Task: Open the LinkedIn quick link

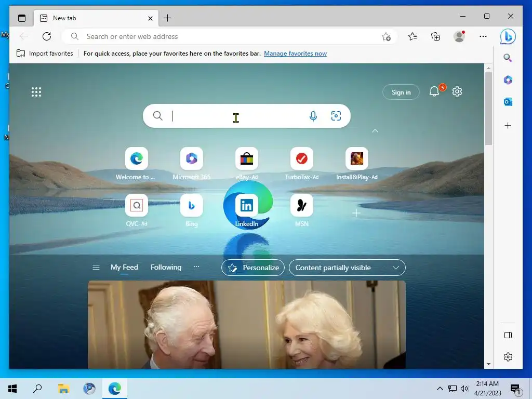Action: click(247, 210)
